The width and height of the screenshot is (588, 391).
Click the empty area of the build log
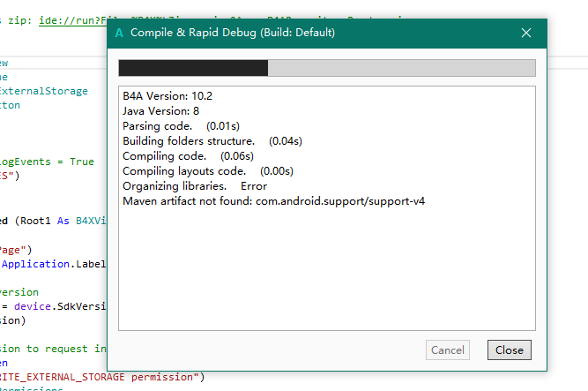(326, 274)
